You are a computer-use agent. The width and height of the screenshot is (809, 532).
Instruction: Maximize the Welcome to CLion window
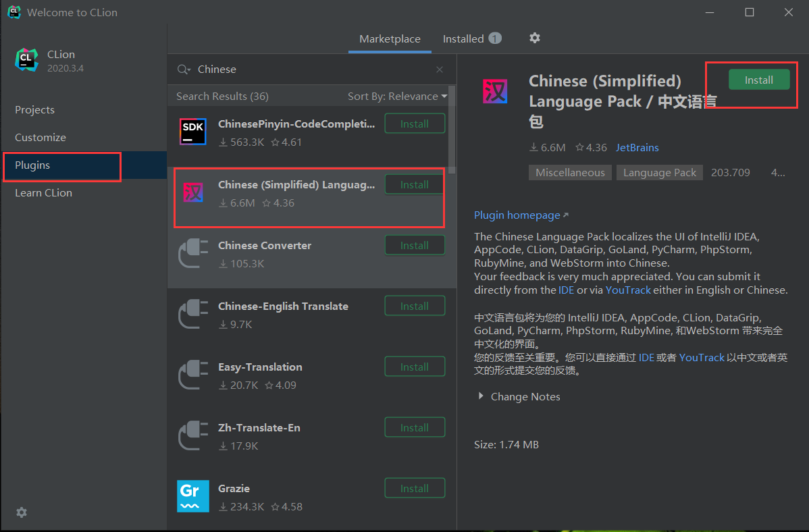[749, 12]
